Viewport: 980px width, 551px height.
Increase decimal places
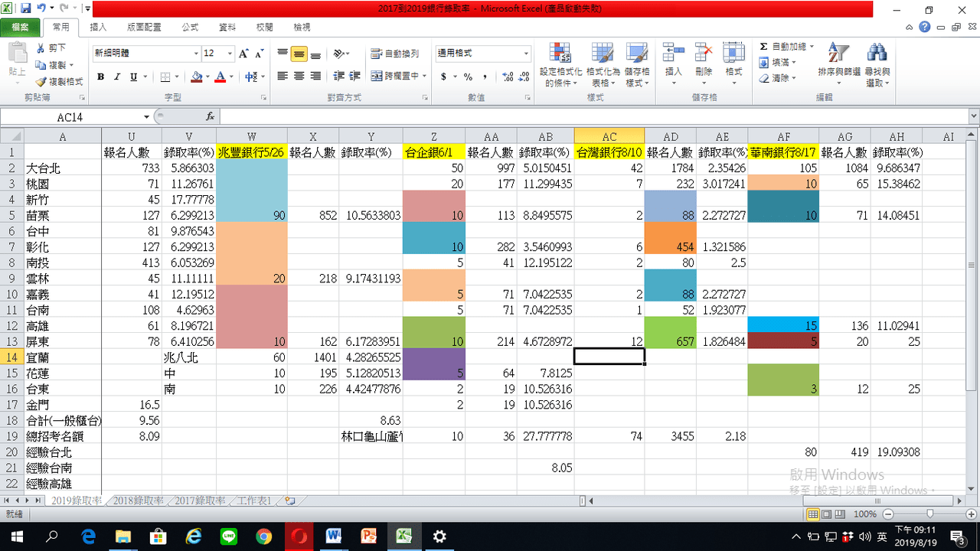click(x=507, y=77)
